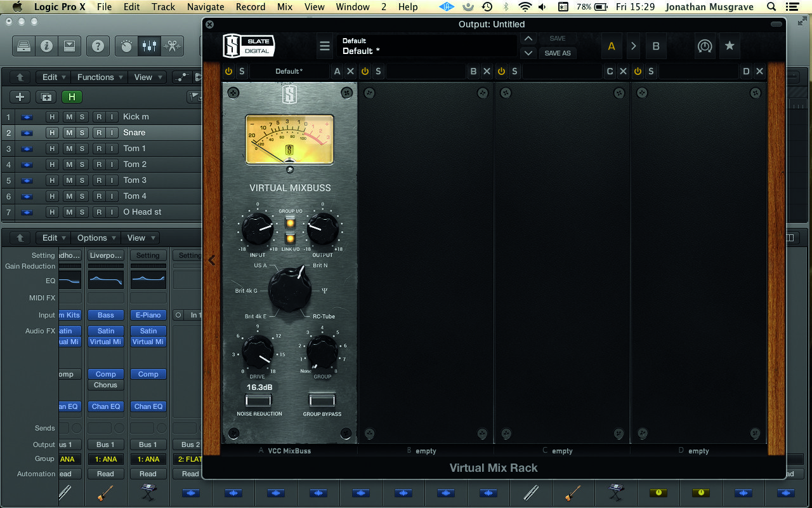Toggle the Mixer faders icon
Image resolution: width=812 pixels, height=508 pixels.
click(x=148, y=46)
